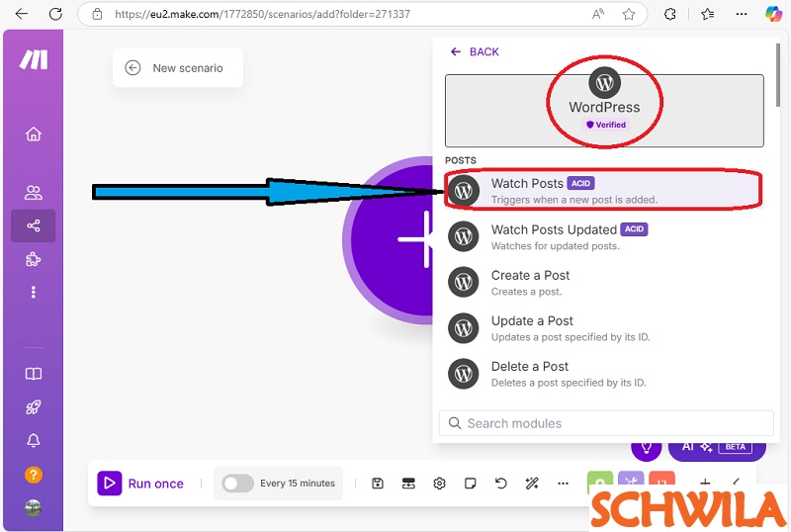Click the site info lock icon
Viewport: 791px width, 532px height.
tap(97, 14)
